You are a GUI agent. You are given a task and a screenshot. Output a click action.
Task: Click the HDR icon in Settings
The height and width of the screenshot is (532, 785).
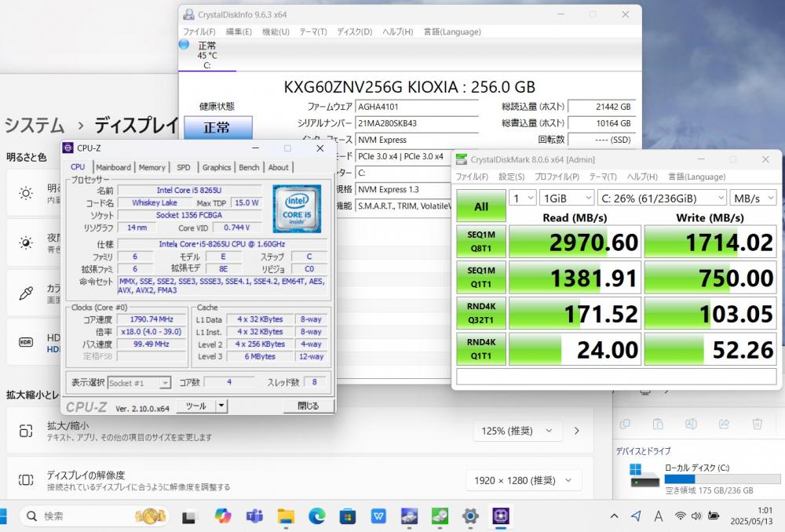(x=26, y=342)
